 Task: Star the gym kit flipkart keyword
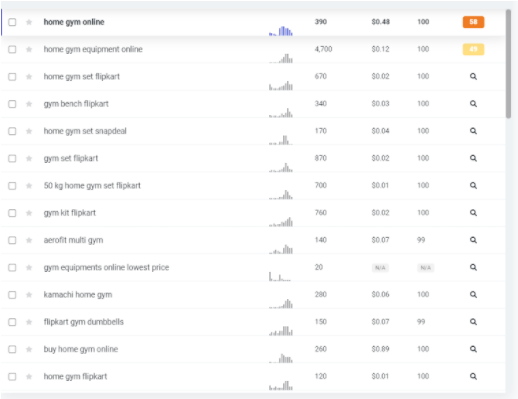coord(29,213)
